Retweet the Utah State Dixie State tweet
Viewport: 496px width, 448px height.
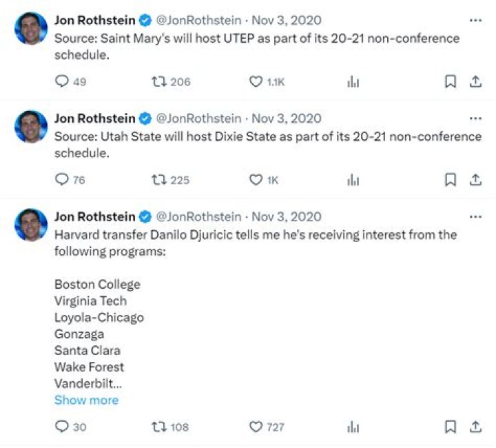coord(159,180)
